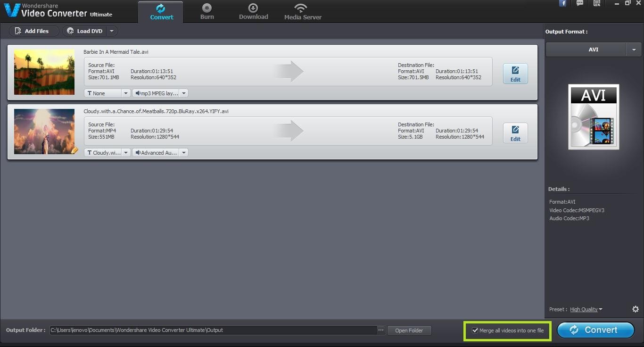Expand the Load DVD dropdown arrow
The image size is (644, 347).
(112, 31)
